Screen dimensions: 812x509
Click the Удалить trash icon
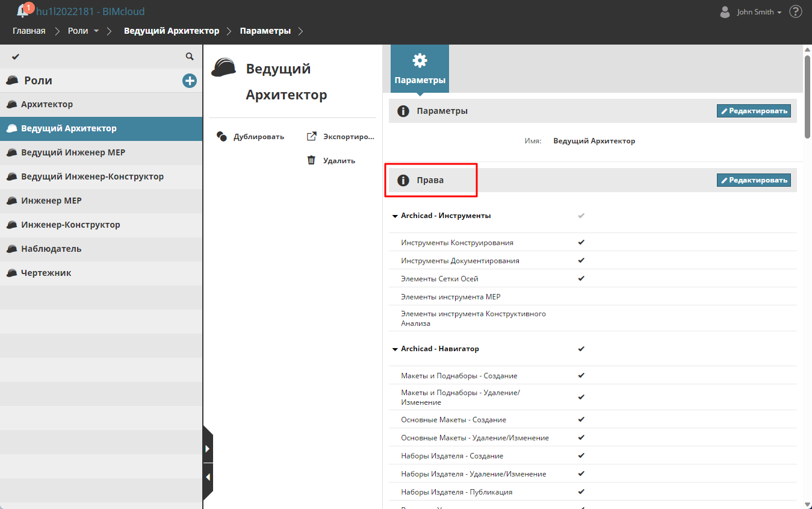pyautogui.click(x=311, y=161)
